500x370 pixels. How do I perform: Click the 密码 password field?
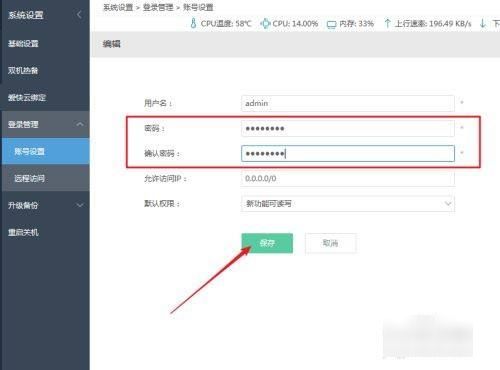click(348, 128)
